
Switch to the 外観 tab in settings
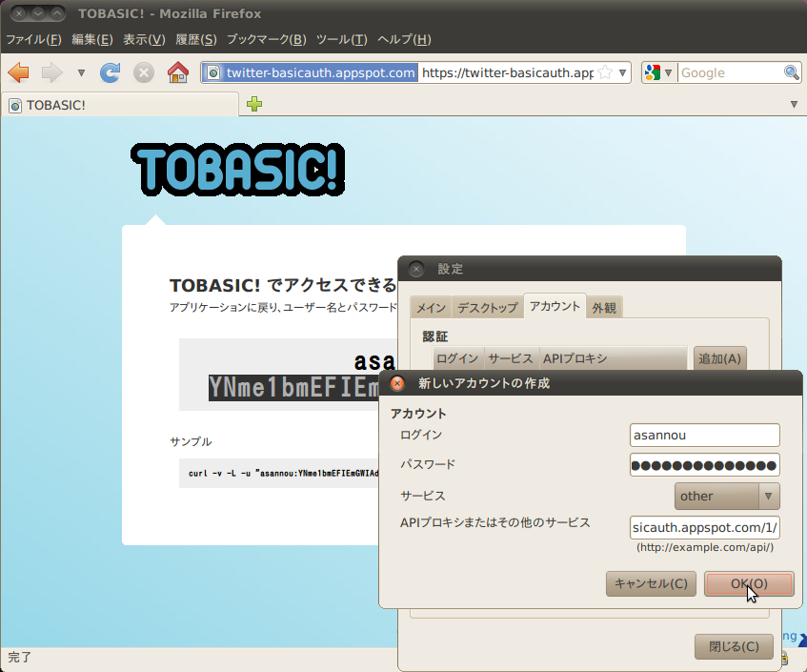point(604,308)
